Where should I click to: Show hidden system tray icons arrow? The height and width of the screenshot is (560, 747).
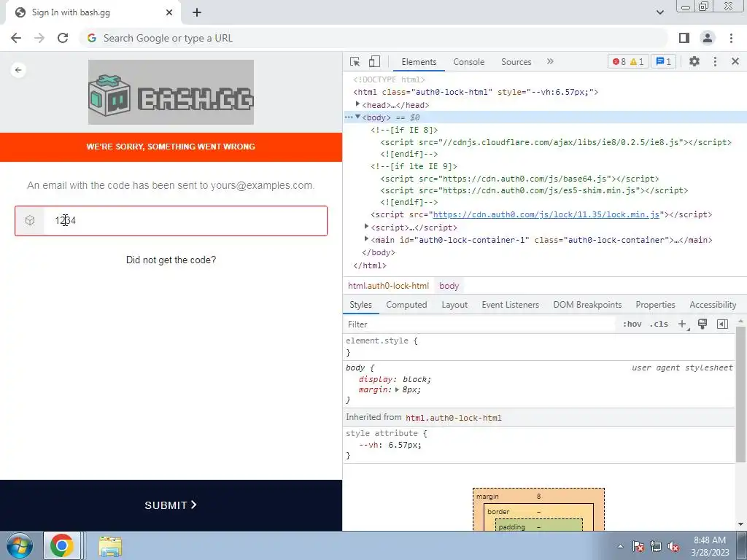click(620, 546)
